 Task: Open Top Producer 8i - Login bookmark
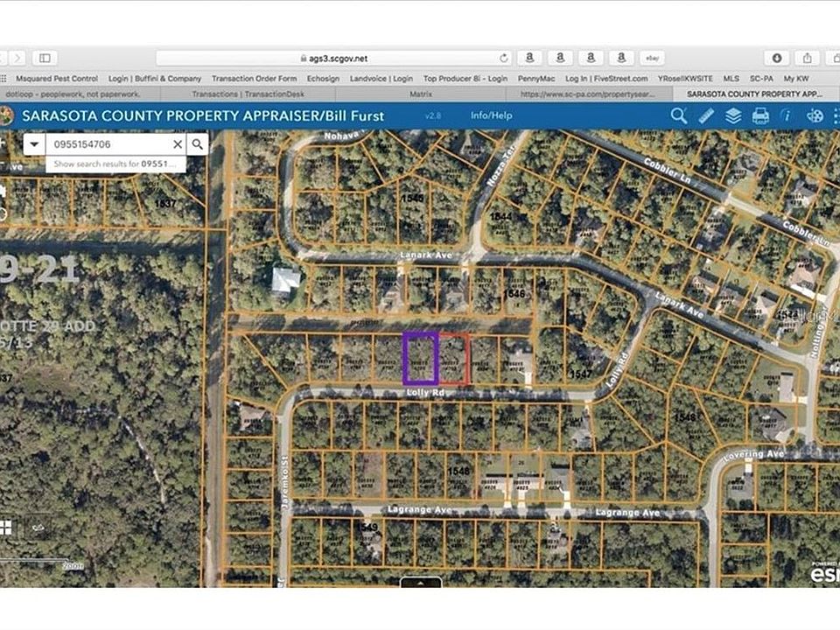coord(465,78)
